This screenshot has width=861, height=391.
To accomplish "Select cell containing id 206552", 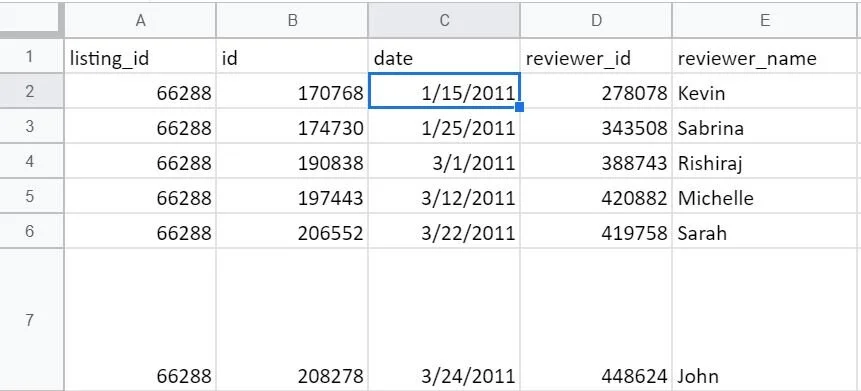I will point(292,231).
